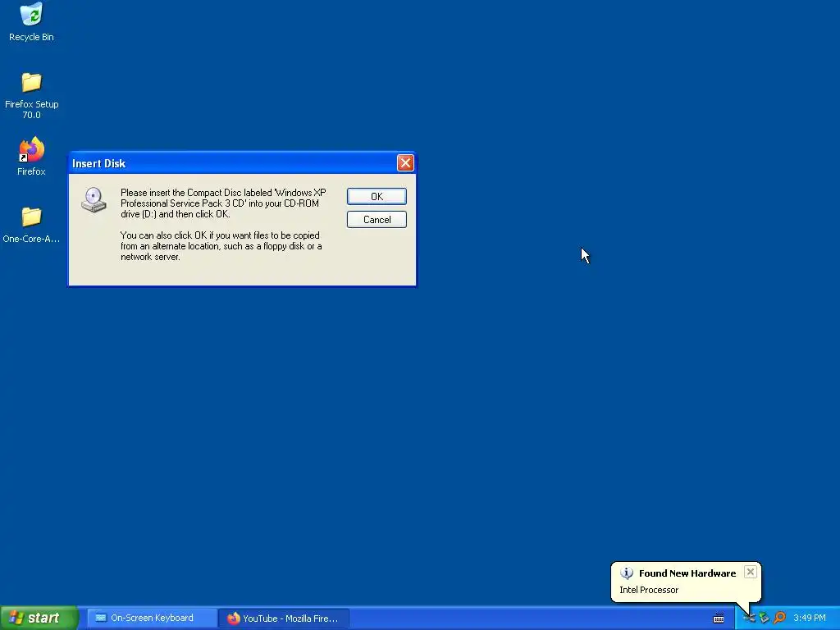Select the One-Core-A... folder icon

coord(31,225)
